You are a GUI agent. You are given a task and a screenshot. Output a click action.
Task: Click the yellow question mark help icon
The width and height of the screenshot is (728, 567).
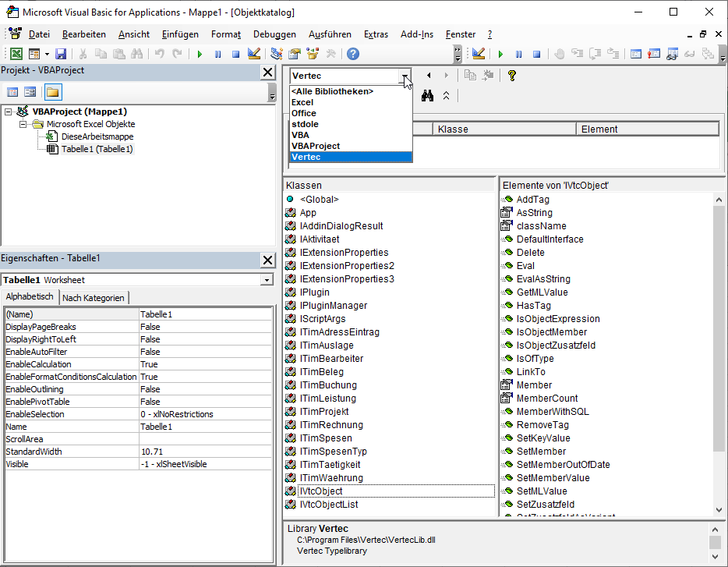tap(511, 76)
